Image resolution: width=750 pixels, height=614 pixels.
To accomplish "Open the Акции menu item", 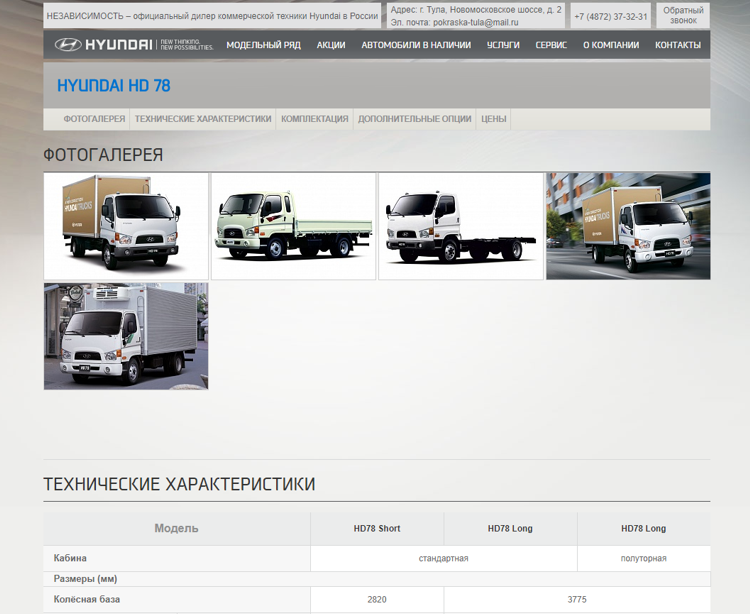I will pos(331,45).
